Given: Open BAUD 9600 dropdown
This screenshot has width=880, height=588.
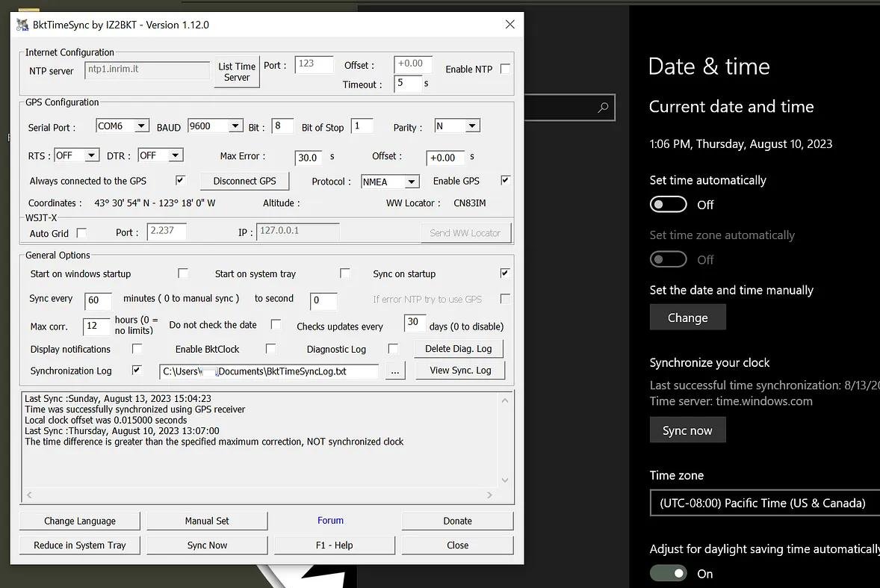Looking at the screenshot, I should [x=236, y=126].
